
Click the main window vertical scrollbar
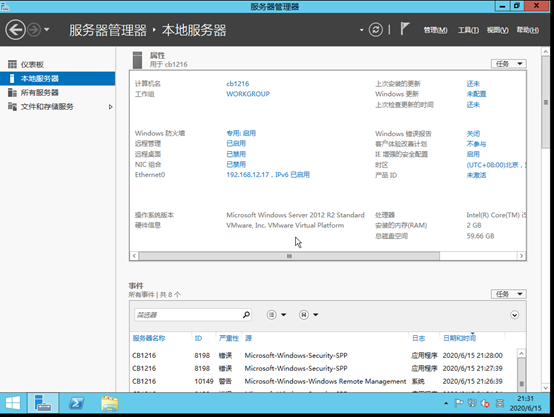(546, 102)
